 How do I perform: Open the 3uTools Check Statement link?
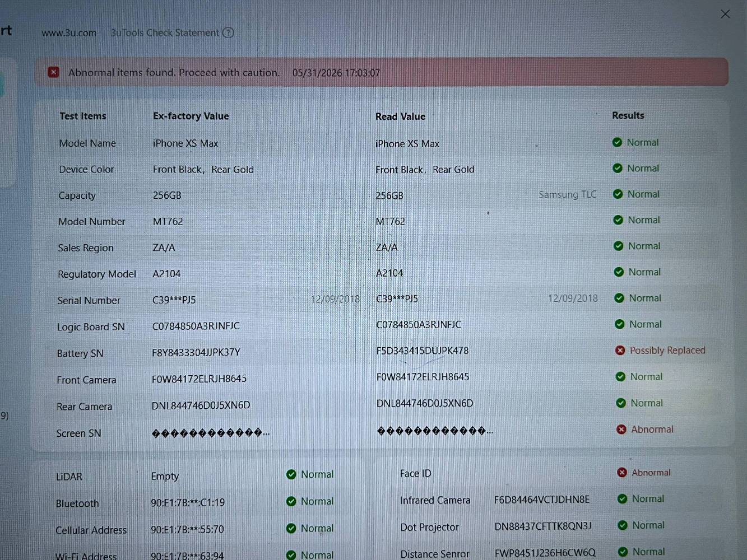point(165,33)
